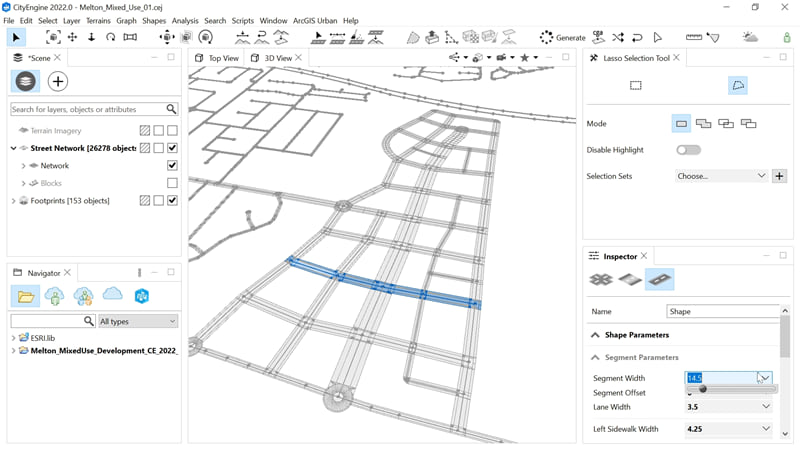The width and height of the screenshot is (800, 450).
Task: Click the Inspector vertical scrollbar
Action: 785,337
